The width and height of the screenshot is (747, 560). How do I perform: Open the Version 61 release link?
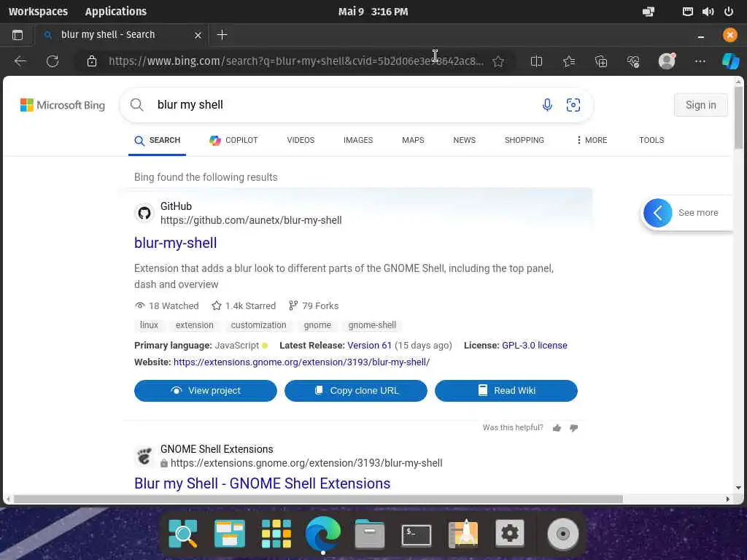pyautogui.click(x=369, y=345)
